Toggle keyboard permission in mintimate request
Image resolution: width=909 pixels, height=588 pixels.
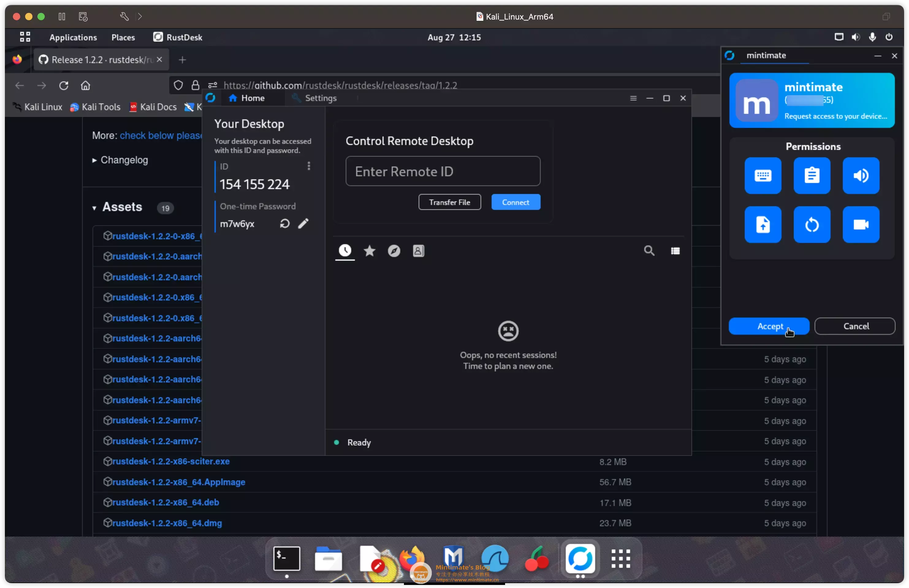(x=763, y=175)
